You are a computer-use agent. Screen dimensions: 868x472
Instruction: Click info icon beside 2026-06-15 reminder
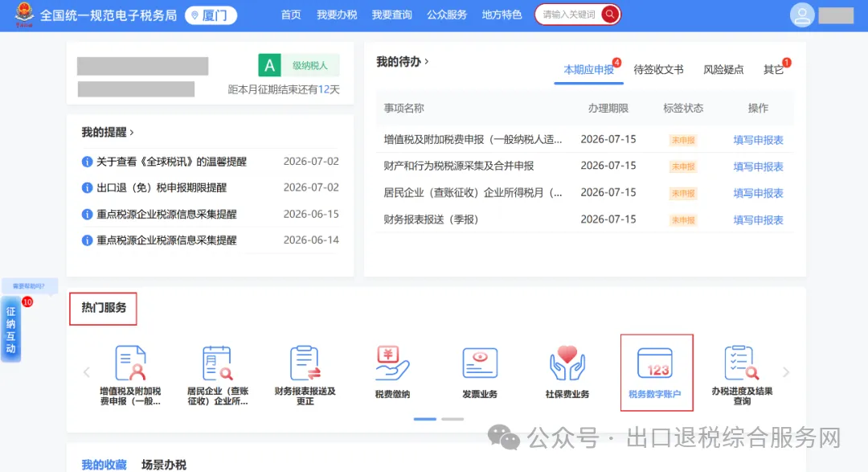87,215
